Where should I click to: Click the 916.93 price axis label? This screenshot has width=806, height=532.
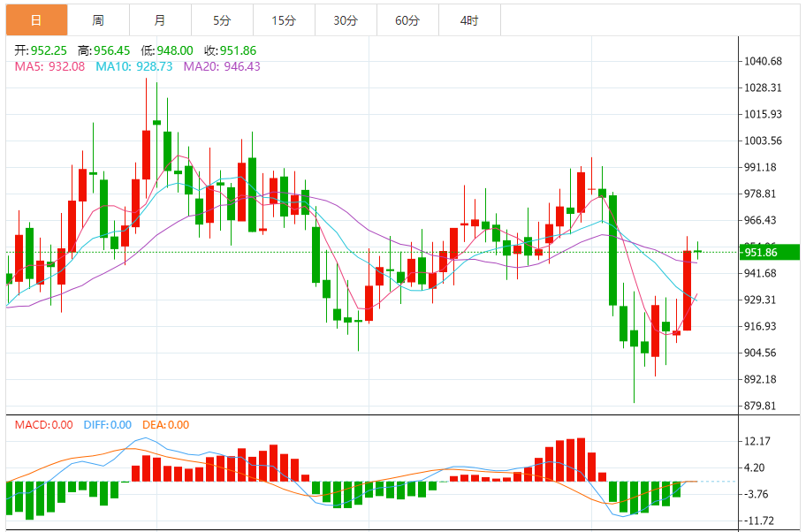760,326
